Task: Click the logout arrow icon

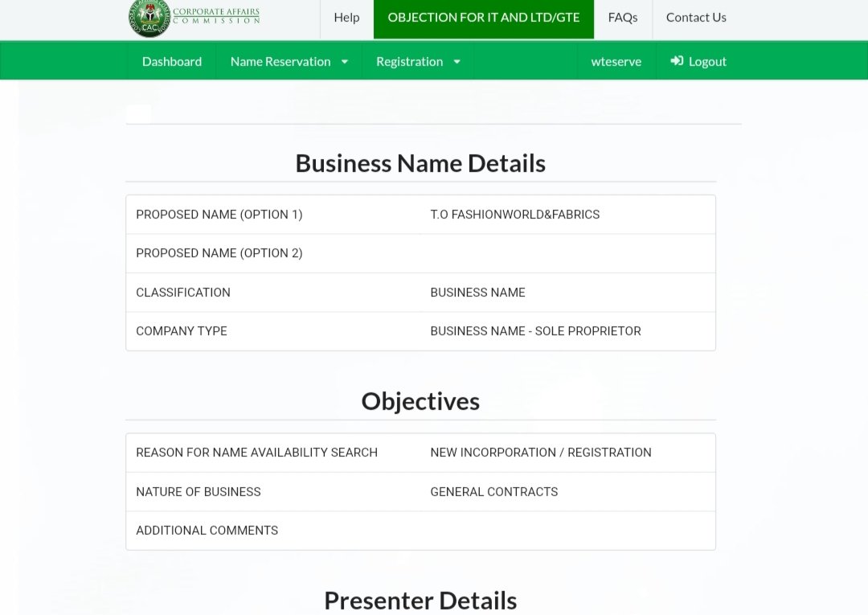Action: pos(677,61)
